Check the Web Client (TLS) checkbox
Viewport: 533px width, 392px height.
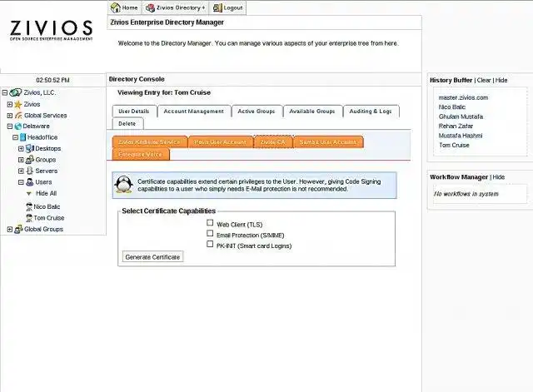click(x=210, y=223)
